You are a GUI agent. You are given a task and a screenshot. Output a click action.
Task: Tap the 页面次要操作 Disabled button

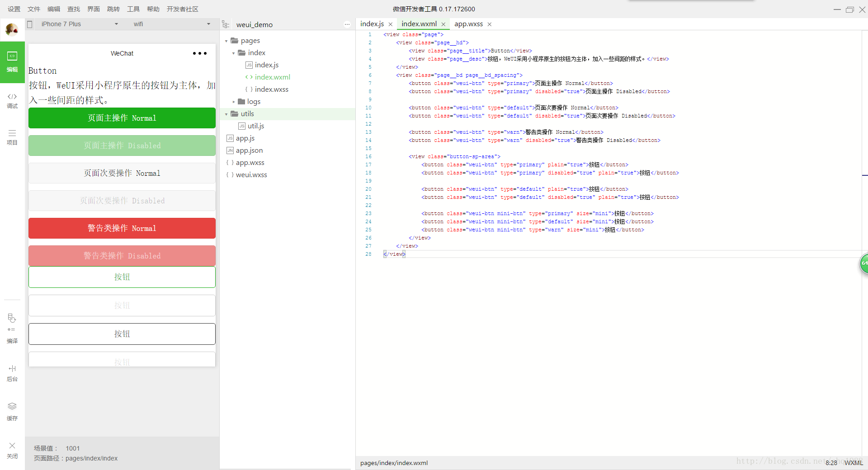(122, 201)
